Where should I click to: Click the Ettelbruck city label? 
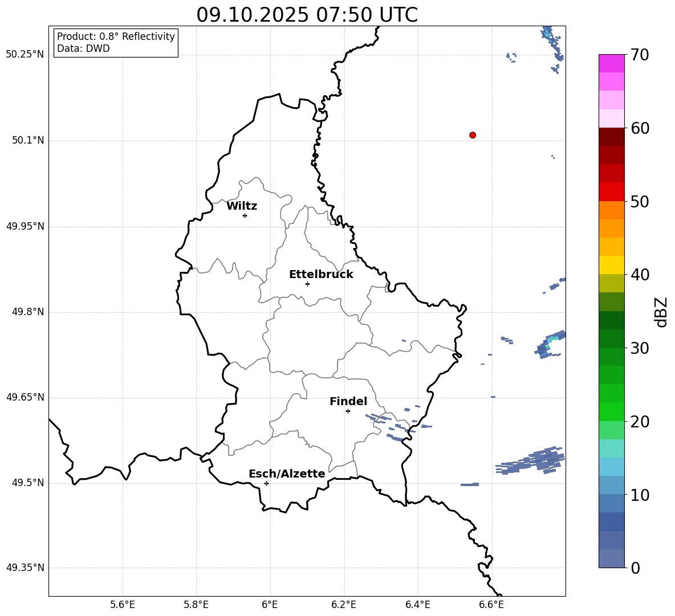(321, 275)
